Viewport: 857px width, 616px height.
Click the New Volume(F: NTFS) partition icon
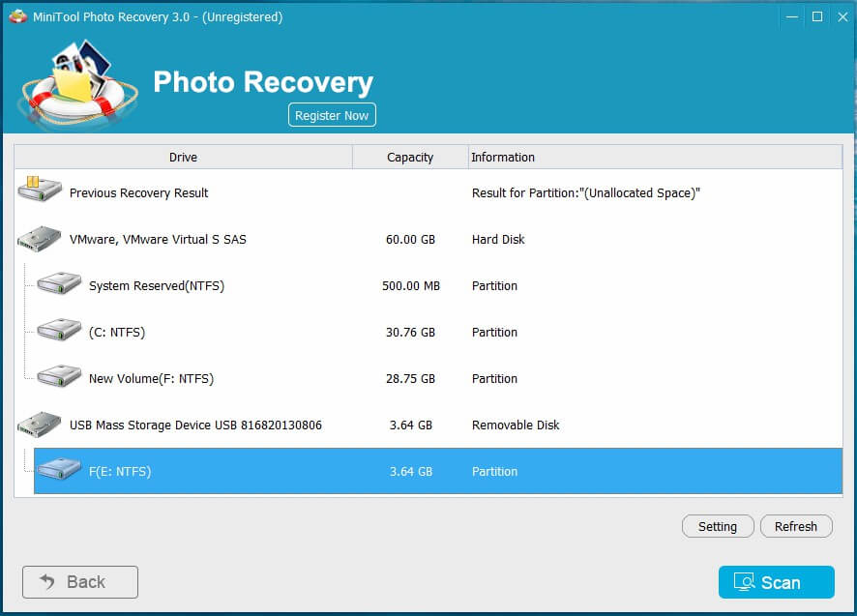[x=59, y=376]
